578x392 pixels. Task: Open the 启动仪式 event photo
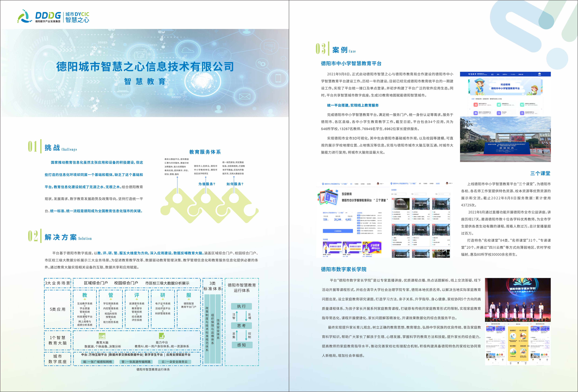click(x=505, y=139)
